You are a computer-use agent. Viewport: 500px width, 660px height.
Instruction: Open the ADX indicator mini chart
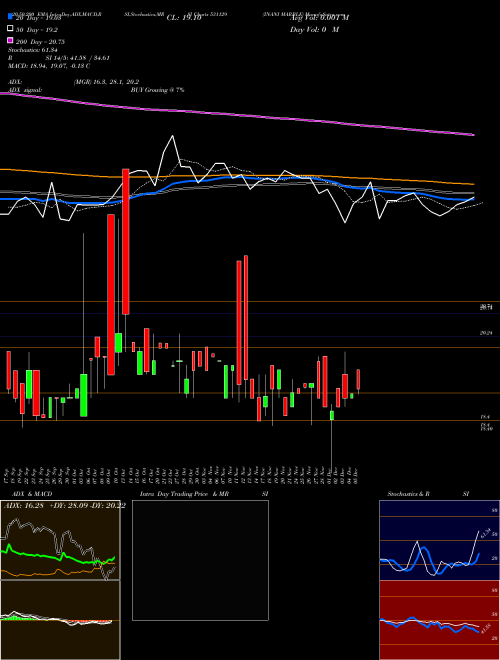[x=60, y=540]
